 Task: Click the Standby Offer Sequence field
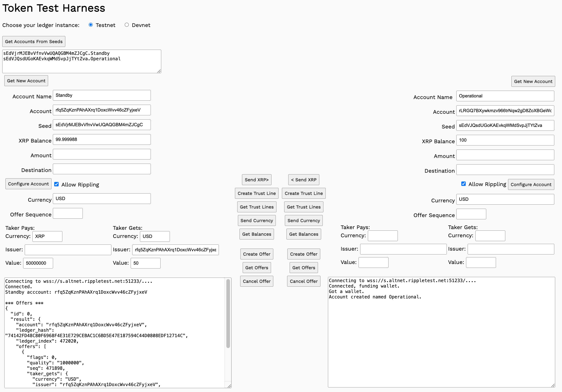tap(68, 213)
